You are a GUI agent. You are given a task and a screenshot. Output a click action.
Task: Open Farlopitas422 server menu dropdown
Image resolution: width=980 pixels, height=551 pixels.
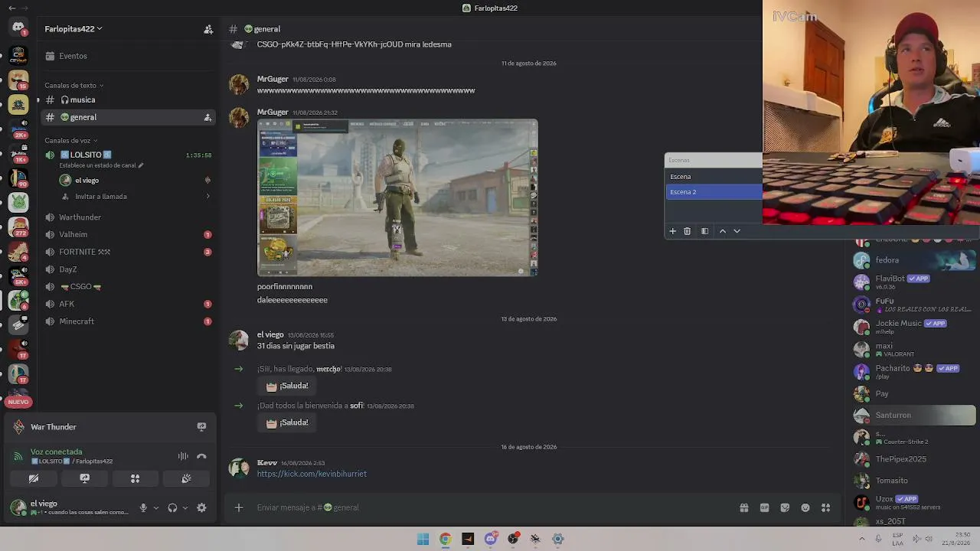pos(73,29)
